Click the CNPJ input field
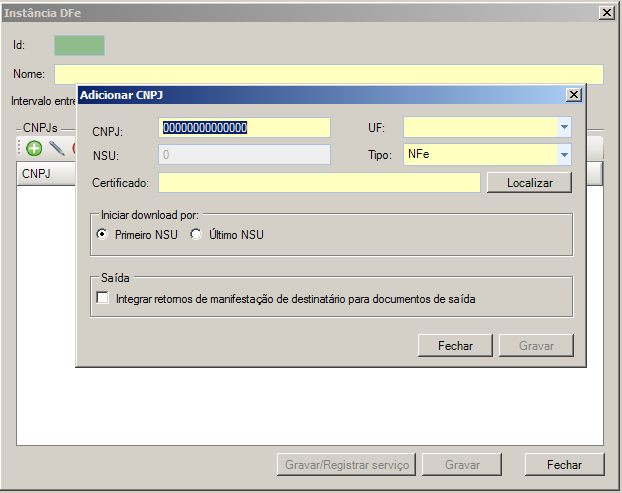This screenshot has height=493, width=622. pos(244,128)
